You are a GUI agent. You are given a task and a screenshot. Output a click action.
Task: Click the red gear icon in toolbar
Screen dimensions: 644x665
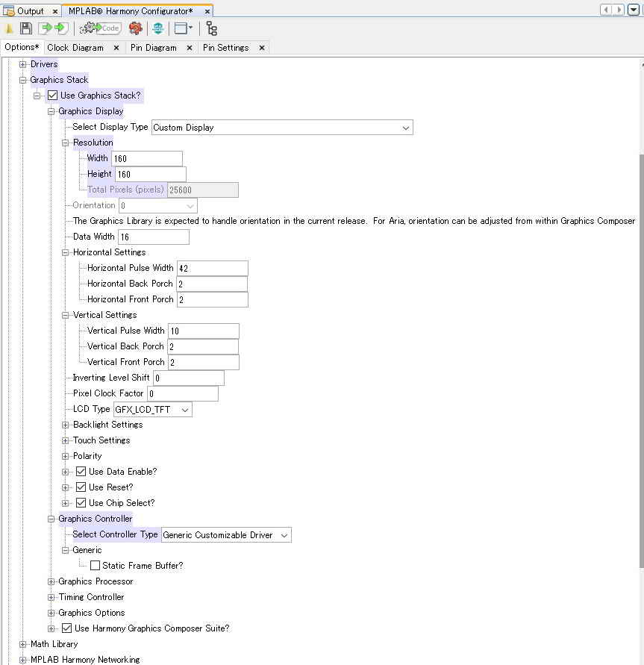click(136, 28)
